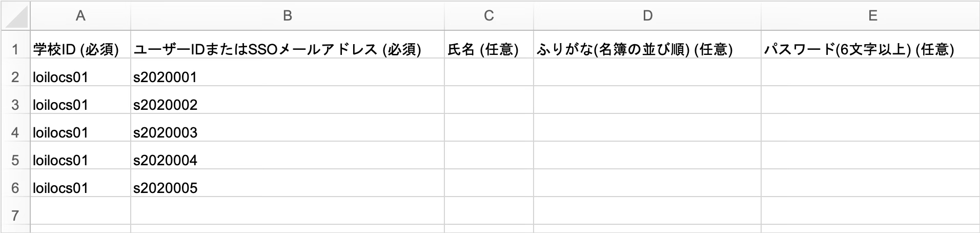Select row 1 header
This screenshot has width=980, height=233.
15,49
